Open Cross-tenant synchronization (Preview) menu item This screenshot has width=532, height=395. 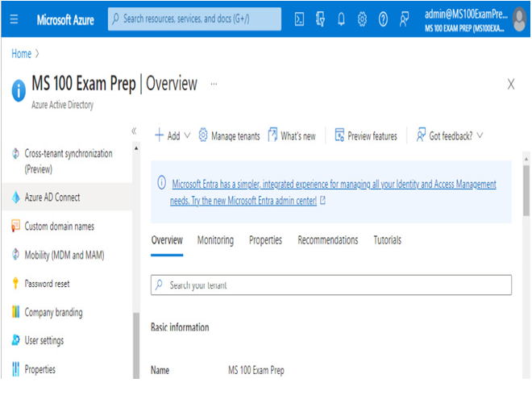coord(67,161)
